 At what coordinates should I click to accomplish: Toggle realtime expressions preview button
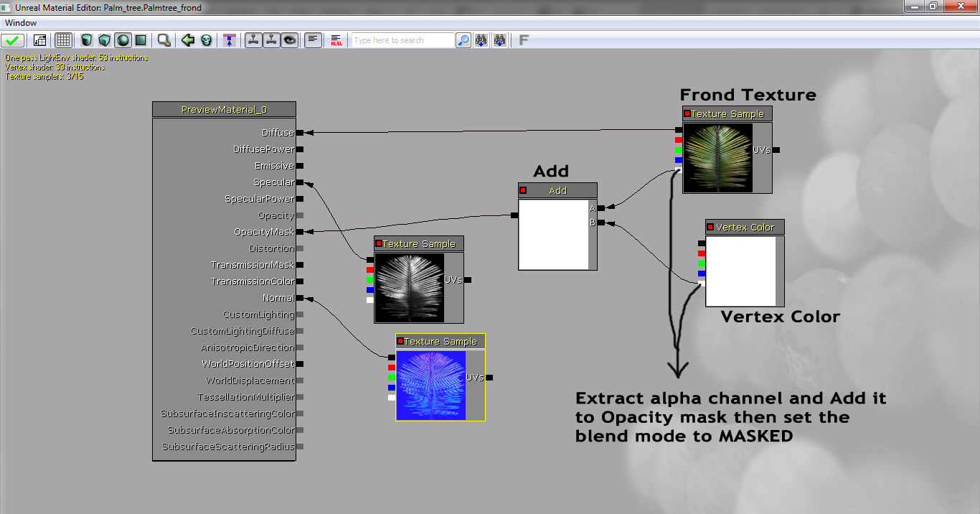pos(271,40)
